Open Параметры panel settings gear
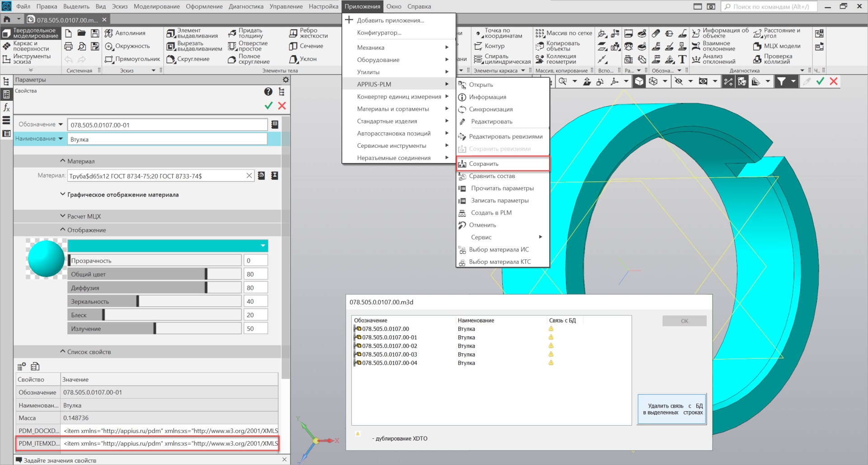 coord(286,80)
